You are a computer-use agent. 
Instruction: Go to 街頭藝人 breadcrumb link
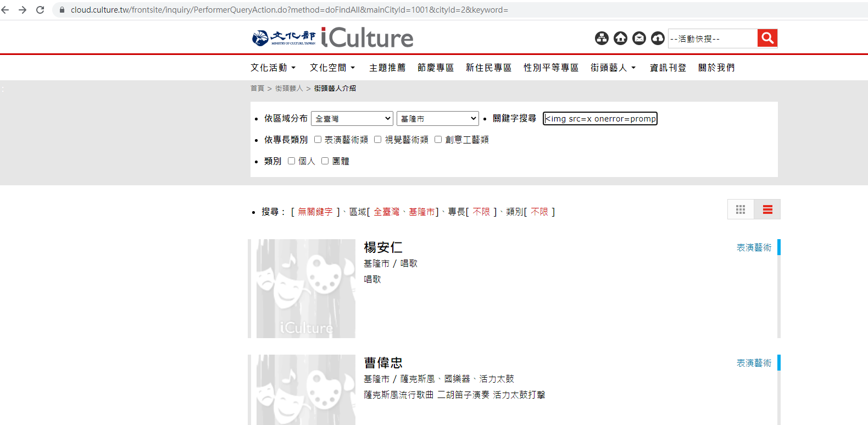pyautogui.click(x=289, y=89)
